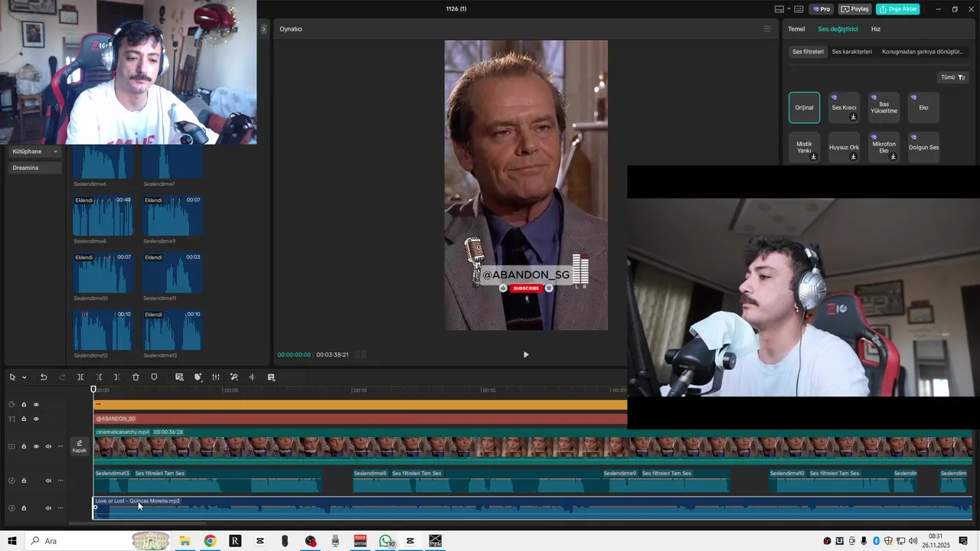The image size is (980, 551).
Task: Collapse the media panel with arrow
Action: (263, 29)
